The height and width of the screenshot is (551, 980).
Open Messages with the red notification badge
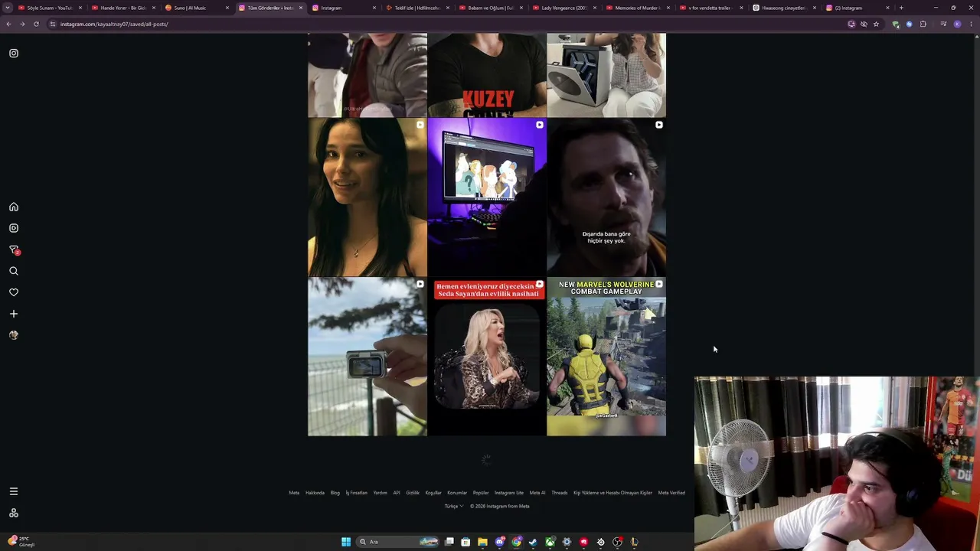click(14, 249)
